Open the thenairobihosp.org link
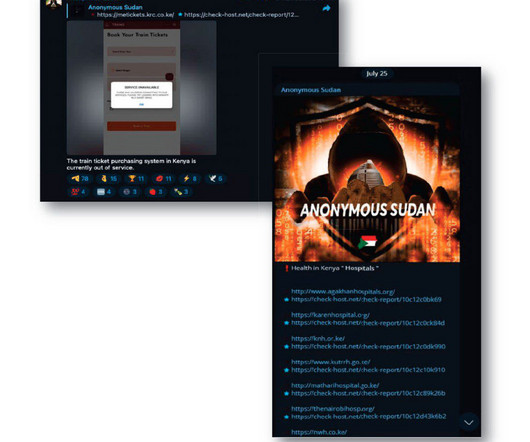This screenshot has height=442, width=530. pyautogui.click(x=333, y=409)
